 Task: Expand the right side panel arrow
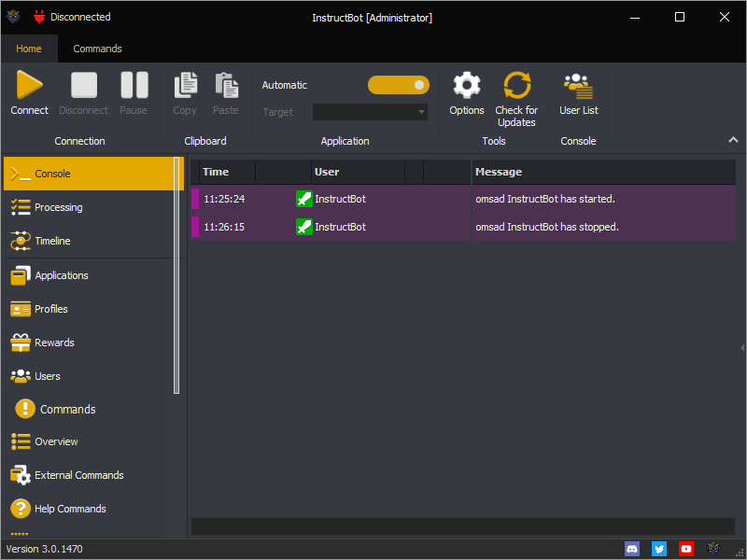(742, 347)
